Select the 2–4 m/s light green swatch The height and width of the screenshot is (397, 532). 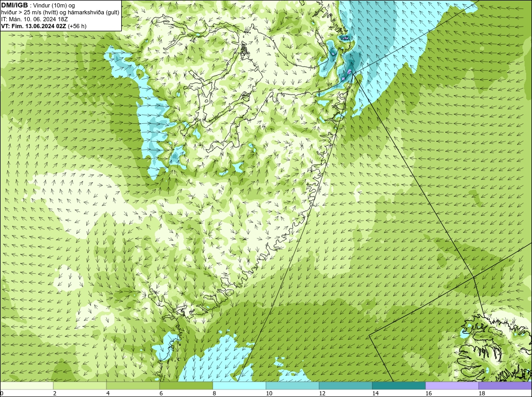tap(80, 386)
